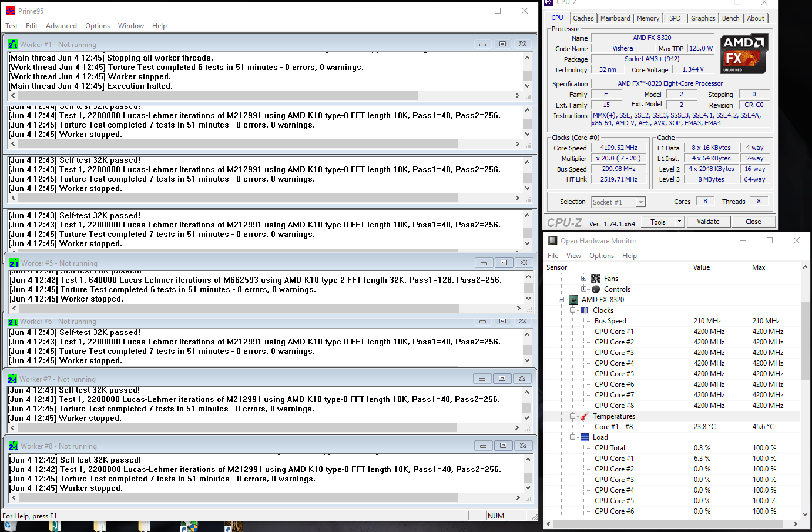812x532 pixels.
Task: Open the Test menu in Prime95
Action: click(x=11, y=26)
